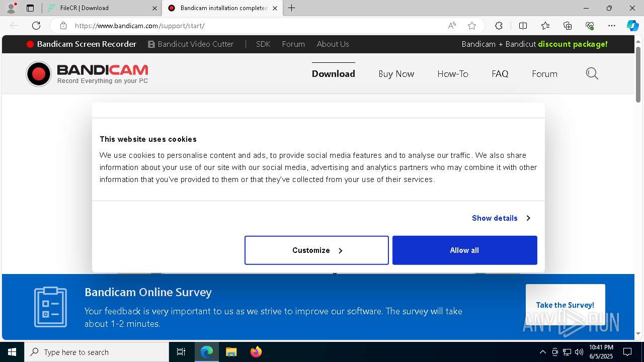Take the Bandicam survey

(565, 305)
